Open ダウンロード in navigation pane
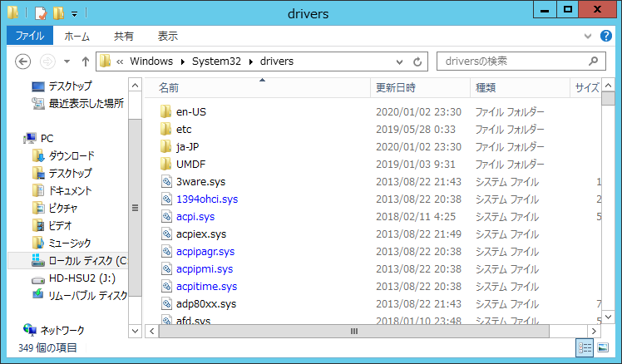The height and width of the screenshot is (364, 622). tap(72, 155)
